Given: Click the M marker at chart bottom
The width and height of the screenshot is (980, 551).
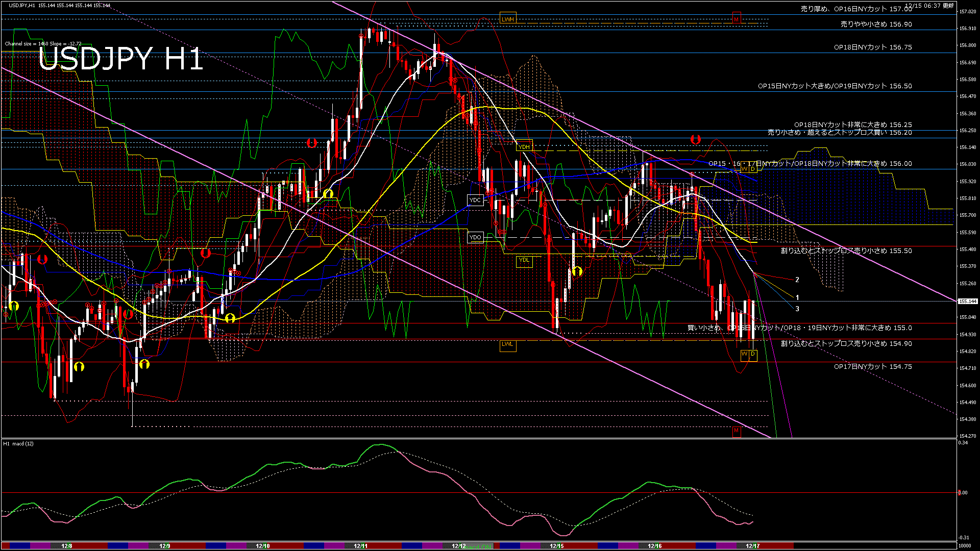Looking at the screenshot, I should 736,431.
